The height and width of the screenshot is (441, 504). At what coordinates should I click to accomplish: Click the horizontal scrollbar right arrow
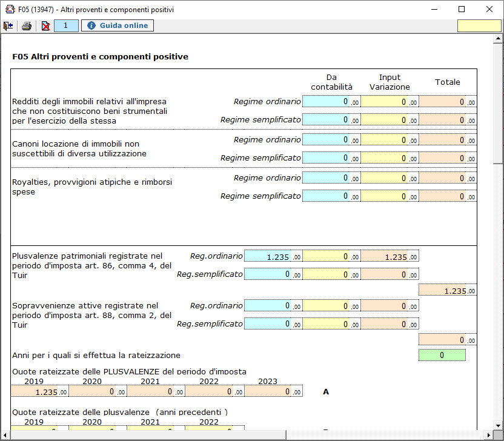(489, 435)
